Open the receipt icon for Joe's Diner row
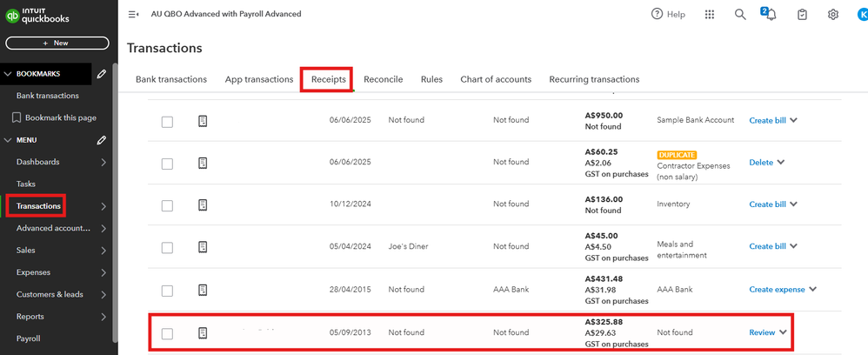This screenshot has height=355, width=868. point(203,247)
